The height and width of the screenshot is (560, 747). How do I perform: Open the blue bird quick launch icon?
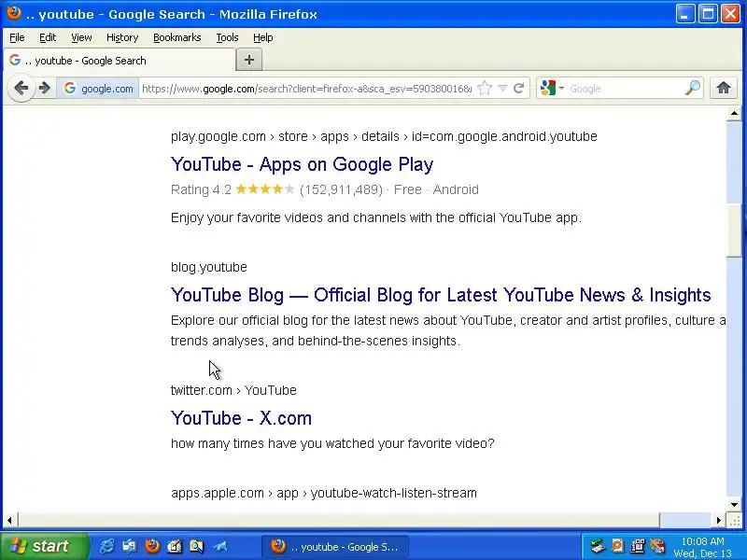click(x=219, y=546)
